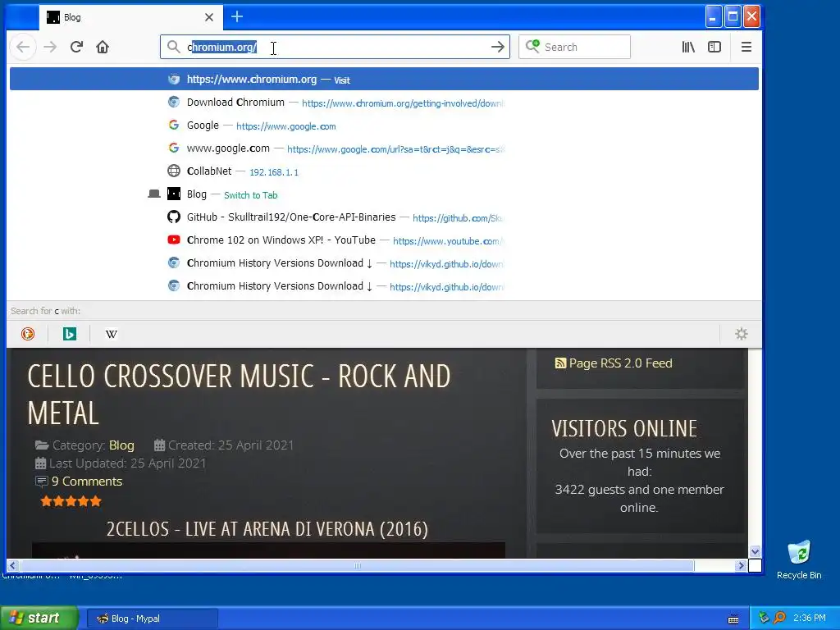Click Blog - Mypal taskbar button
Screen dimensions: 840x630
tap(152, 619)
